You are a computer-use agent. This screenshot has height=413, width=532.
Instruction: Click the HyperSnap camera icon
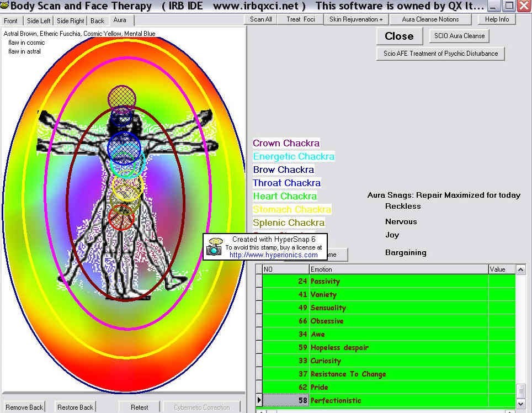click(214, 247)
